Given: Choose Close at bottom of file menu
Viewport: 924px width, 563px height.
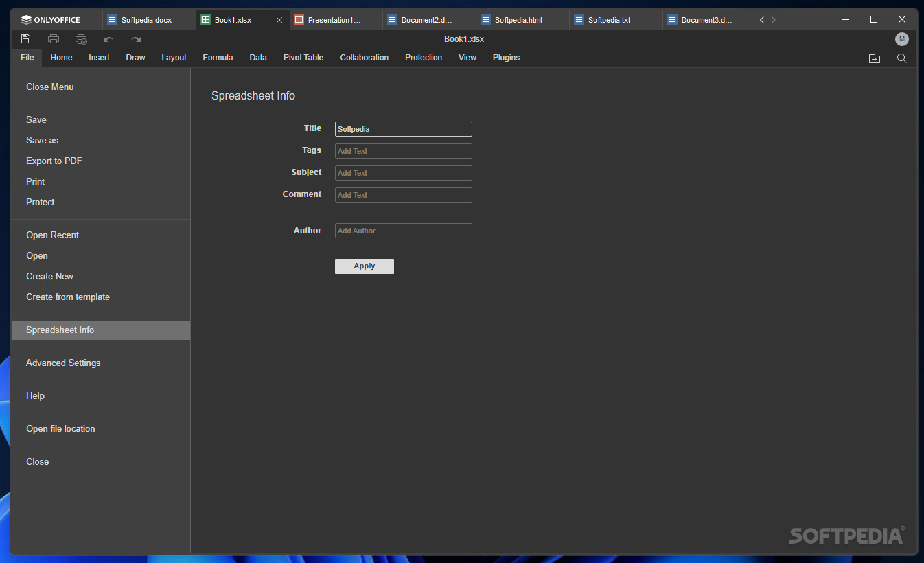Looking at the screenshot, I should [101, 462].
